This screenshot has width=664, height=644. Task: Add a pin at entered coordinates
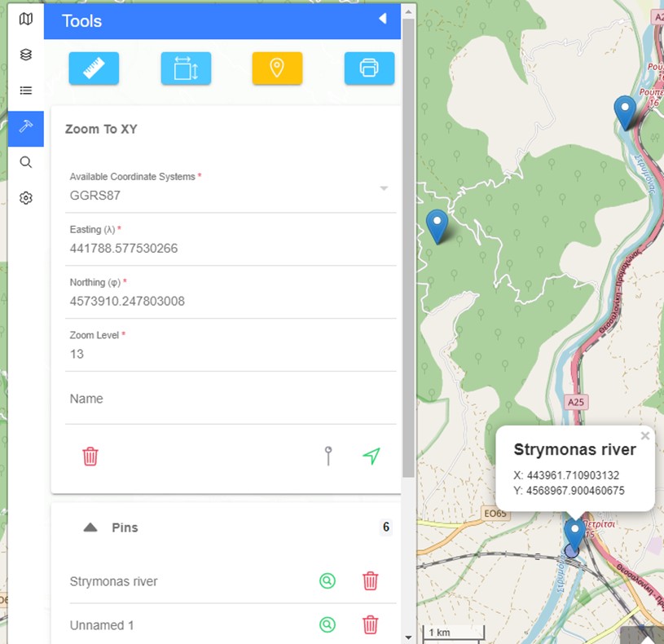click(x=328, y=457)
